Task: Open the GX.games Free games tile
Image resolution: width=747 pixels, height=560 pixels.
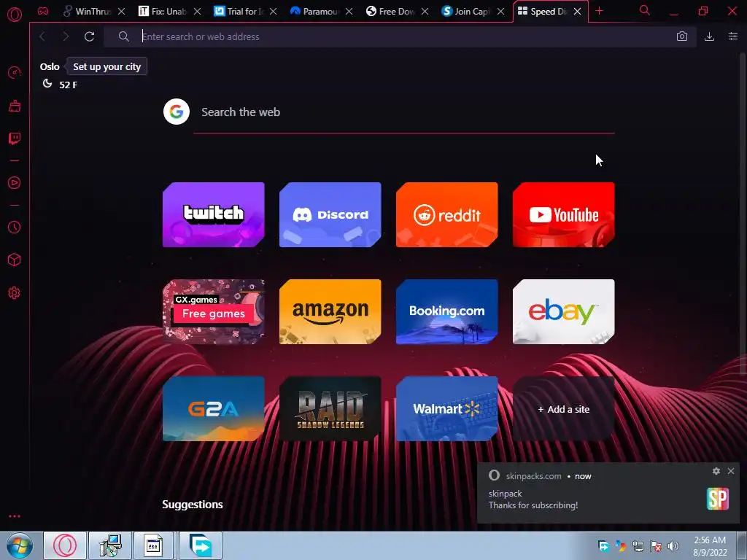Action: pos(214,312)
